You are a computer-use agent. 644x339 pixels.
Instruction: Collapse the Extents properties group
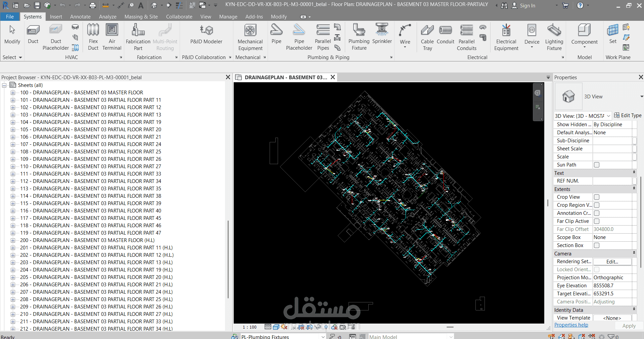tap(634, 188)
